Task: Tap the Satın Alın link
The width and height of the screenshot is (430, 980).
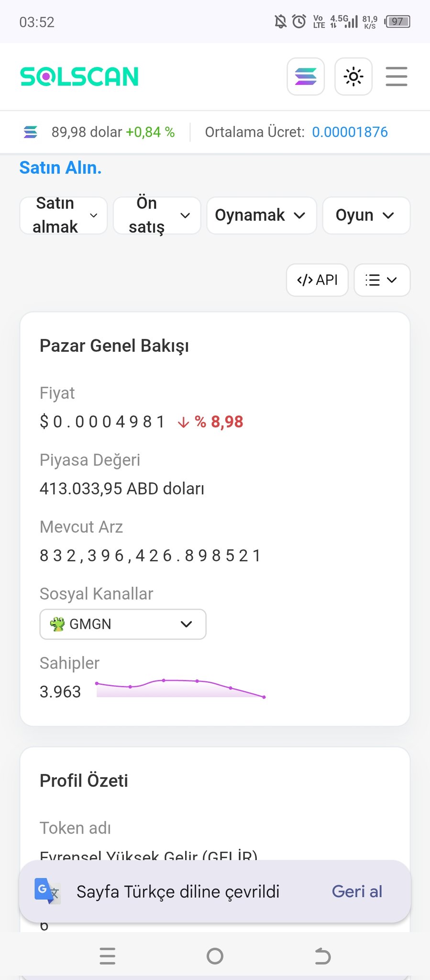Action: 60,168
